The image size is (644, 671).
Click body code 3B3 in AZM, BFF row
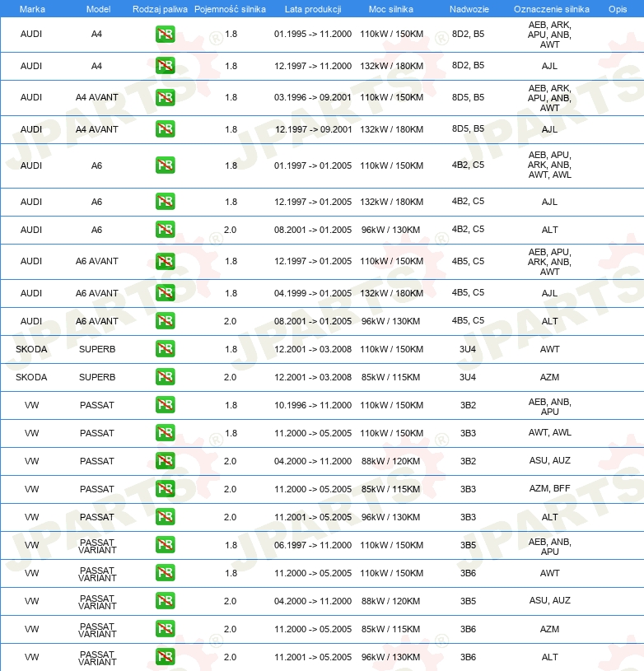tap(468, 489)
